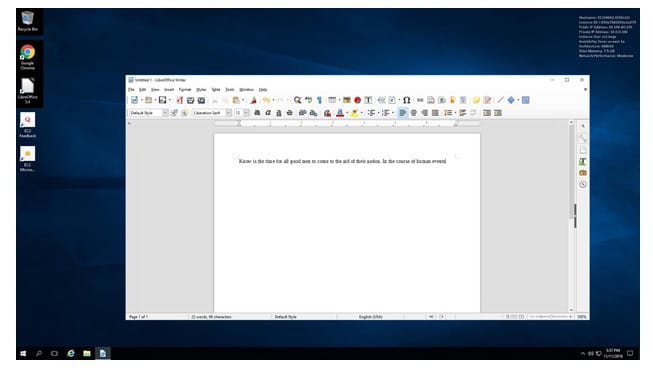The image size is (653, 371).
Task: Click the Insert Comment sticky note
Action: 476,100
